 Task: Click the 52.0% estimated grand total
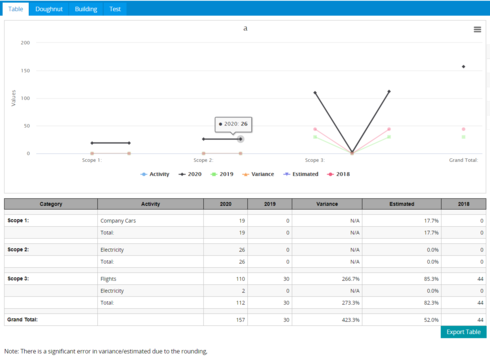pos(431,320)
